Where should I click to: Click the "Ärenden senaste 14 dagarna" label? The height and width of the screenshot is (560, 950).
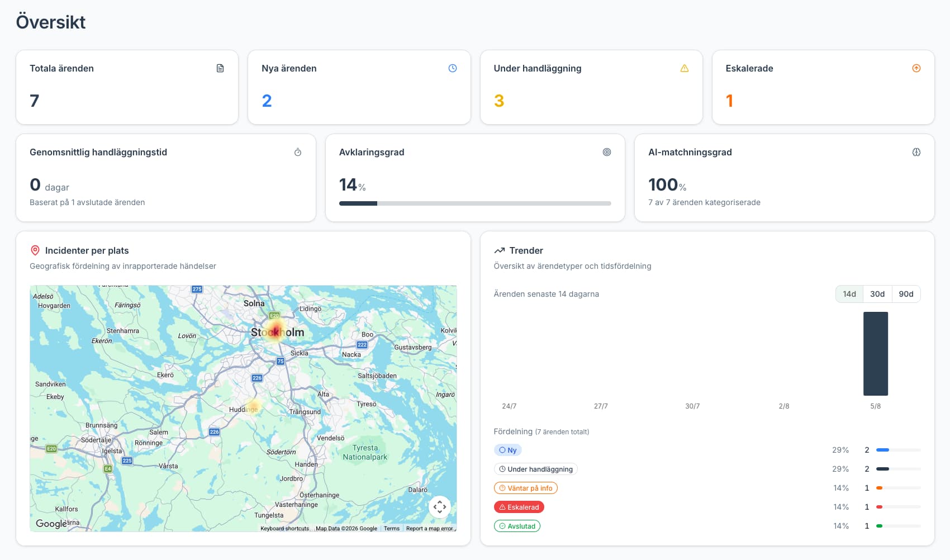click(547, 294)
